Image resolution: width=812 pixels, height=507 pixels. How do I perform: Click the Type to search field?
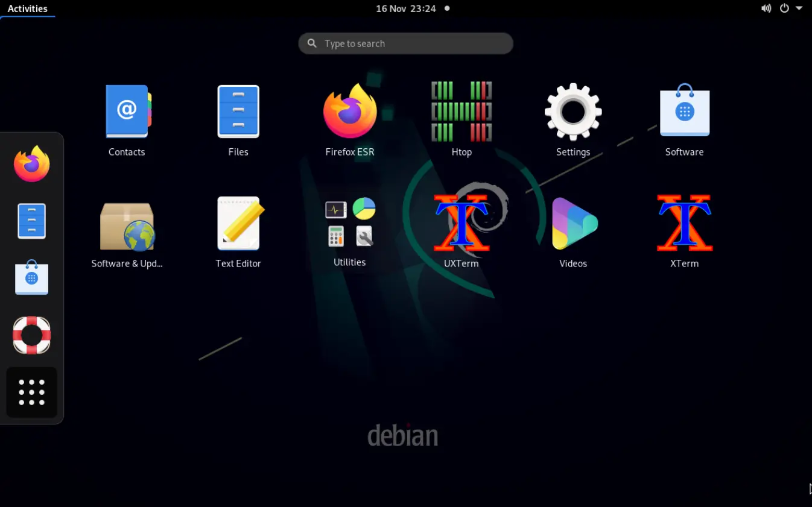click(x=405, y=43)
